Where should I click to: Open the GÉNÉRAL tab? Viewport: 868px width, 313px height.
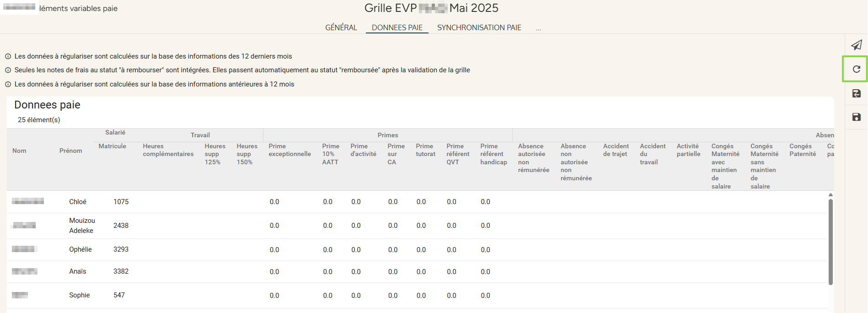(x=341, y=27)
